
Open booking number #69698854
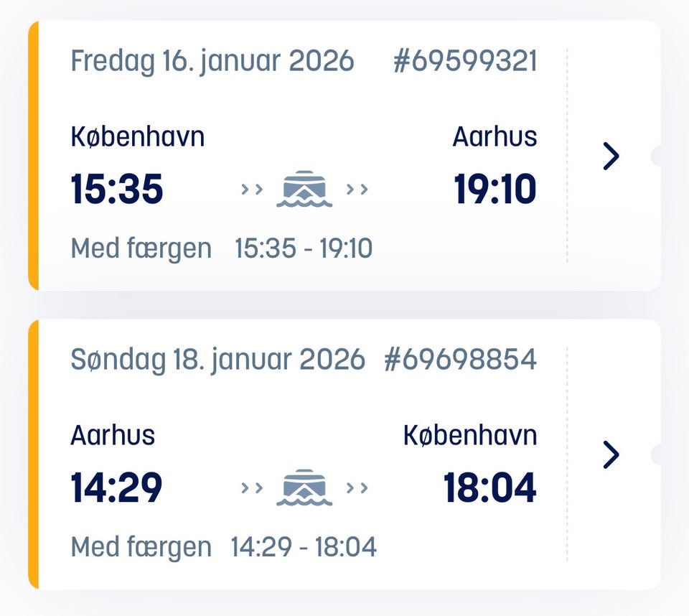(460, 360)
